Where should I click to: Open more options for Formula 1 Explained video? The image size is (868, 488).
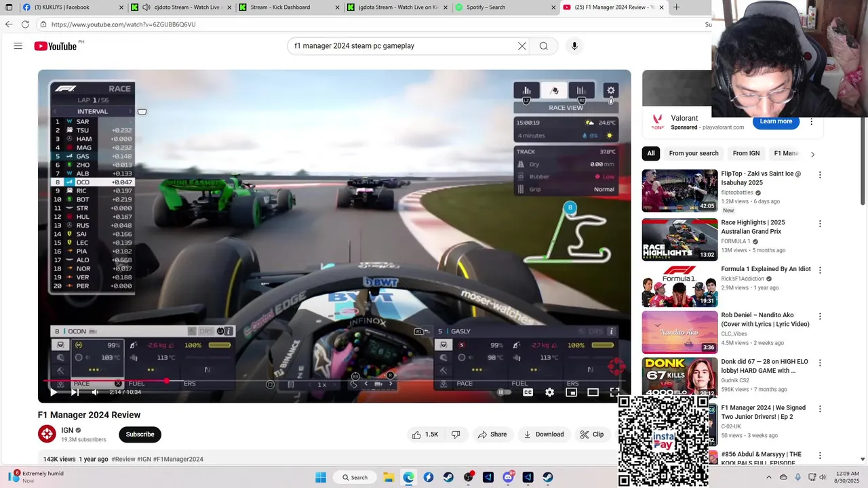(819, 270)
